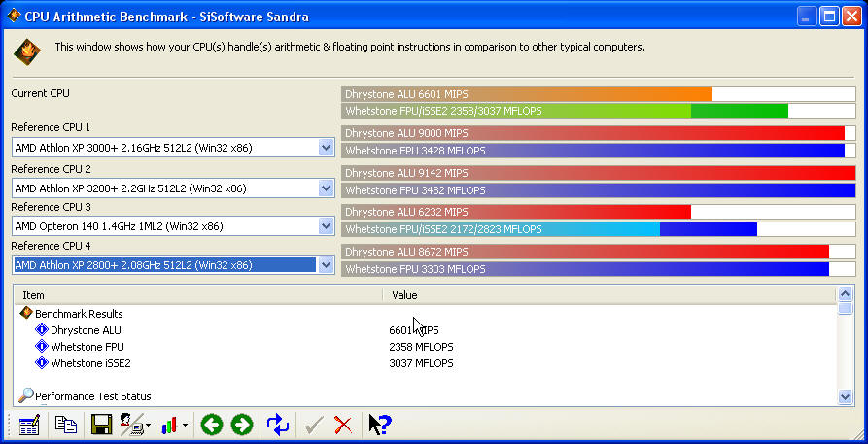The image size is (868, 444).
Task: Click the 2358 MFLOPS value
Action: [421, 347]
